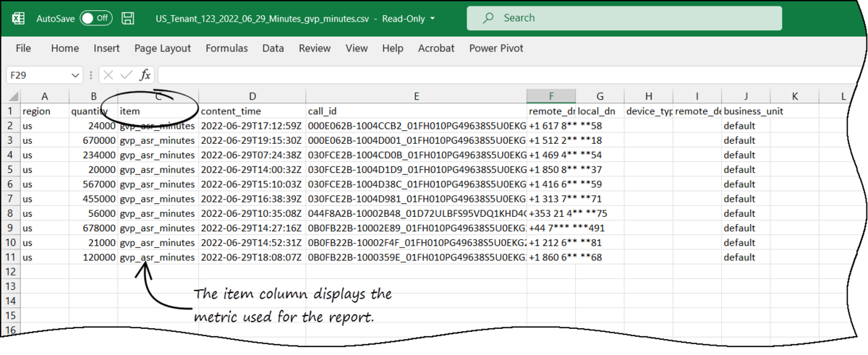Click the 'call_id' header cell
Screen dimensions: 868x355
pos(417,111)
